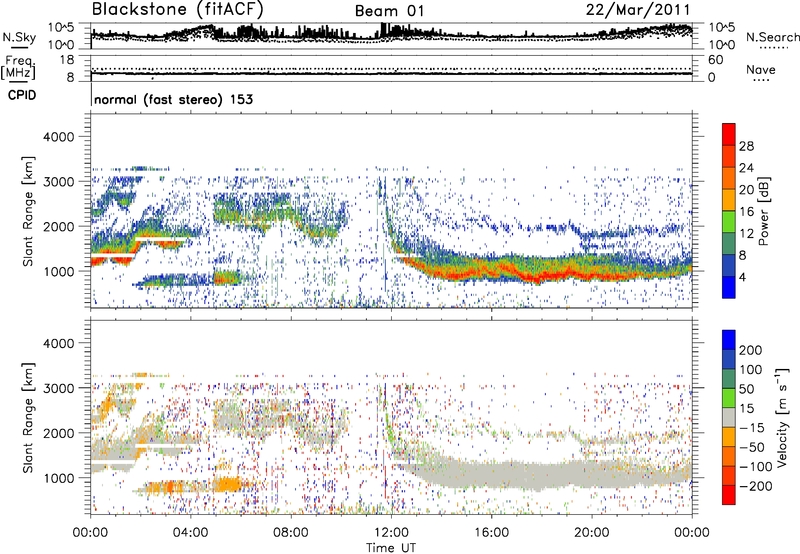
Task: Select the red bottom segment of velocity colorbar
Action: coord(729,495)
